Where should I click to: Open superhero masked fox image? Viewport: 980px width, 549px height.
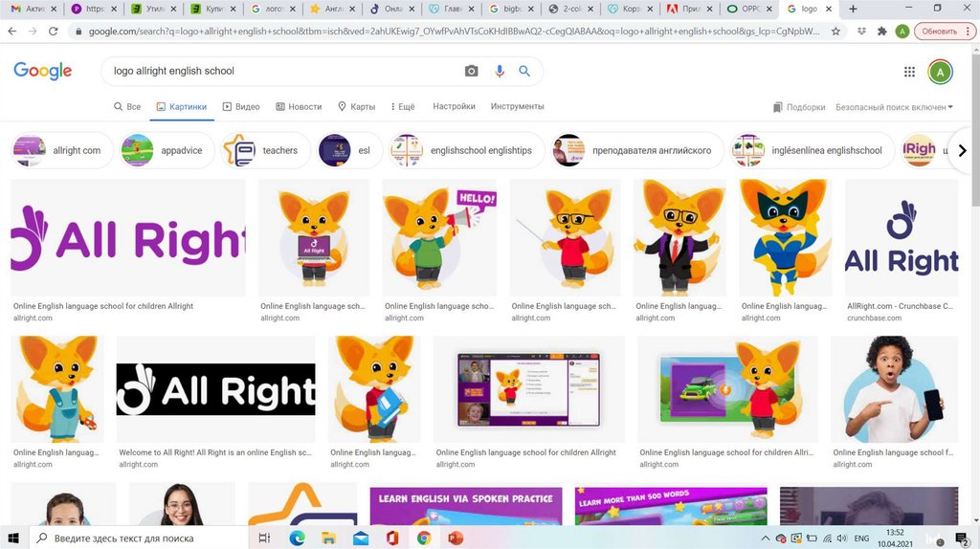pyautogui.click(x=786, y=238)
